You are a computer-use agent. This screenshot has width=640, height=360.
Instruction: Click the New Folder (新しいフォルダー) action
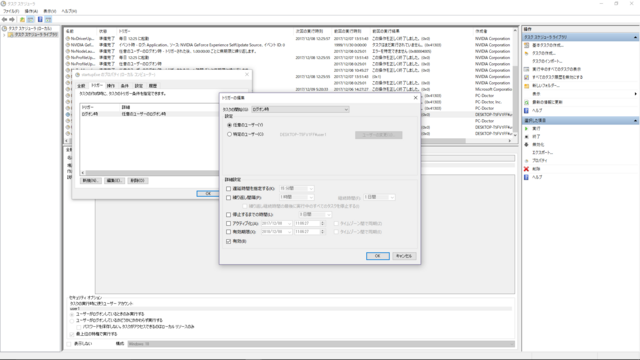pyautogui.click(x=546, y=86)
